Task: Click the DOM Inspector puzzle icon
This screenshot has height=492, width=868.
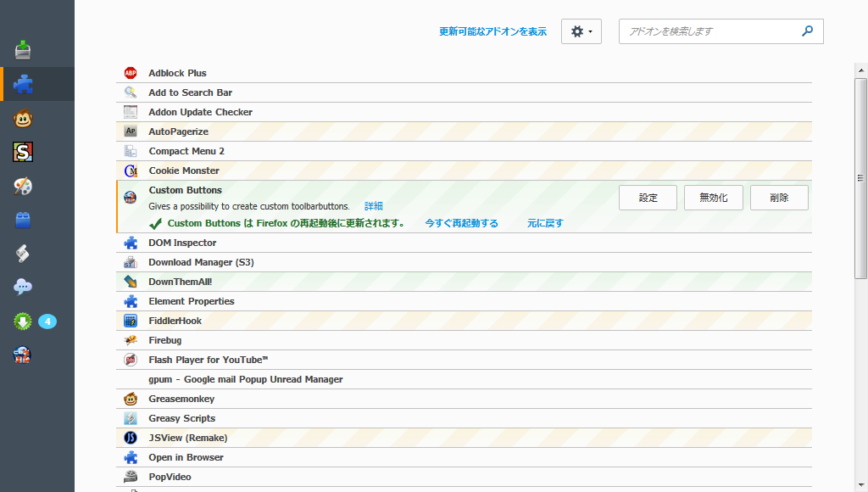Action: click(x=131, y=243)
